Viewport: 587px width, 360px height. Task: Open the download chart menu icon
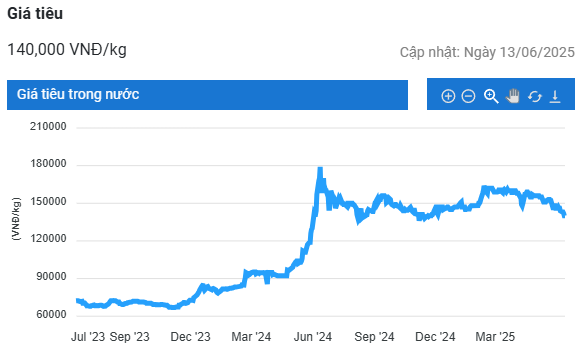[555, 96]
